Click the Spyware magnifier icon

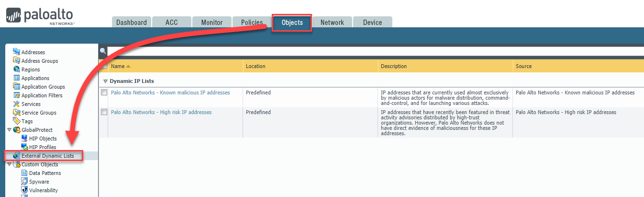24,181
